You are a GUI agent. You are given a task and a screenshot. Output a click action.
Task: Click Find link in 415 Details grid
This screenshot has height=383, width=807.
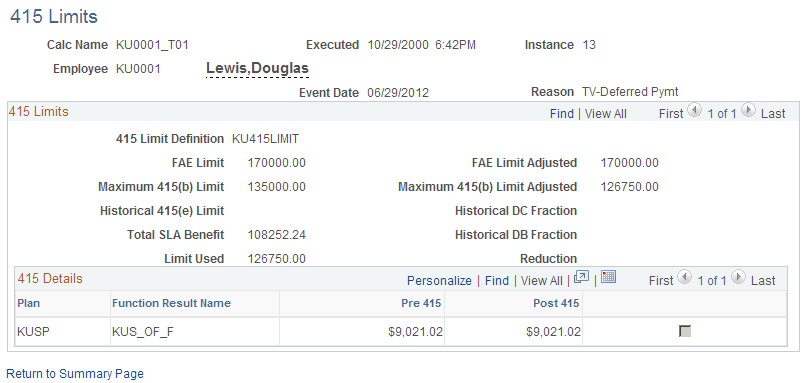[497, 281]
